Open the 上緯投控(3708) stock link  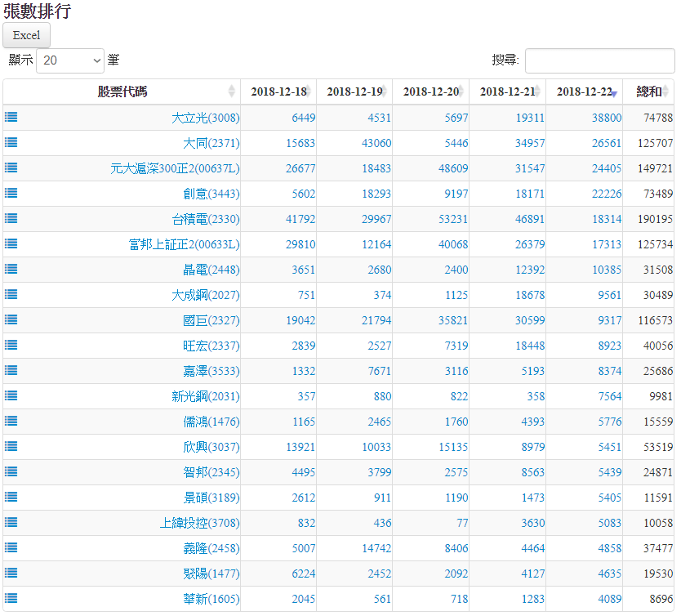[199, 523]
